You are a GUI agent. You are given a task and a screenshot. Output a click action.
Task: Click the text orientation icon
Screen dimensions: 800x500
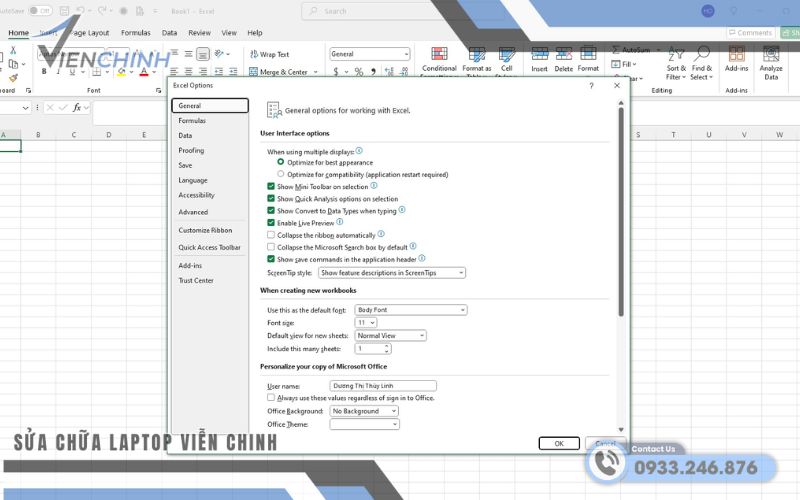coord(219,54)
